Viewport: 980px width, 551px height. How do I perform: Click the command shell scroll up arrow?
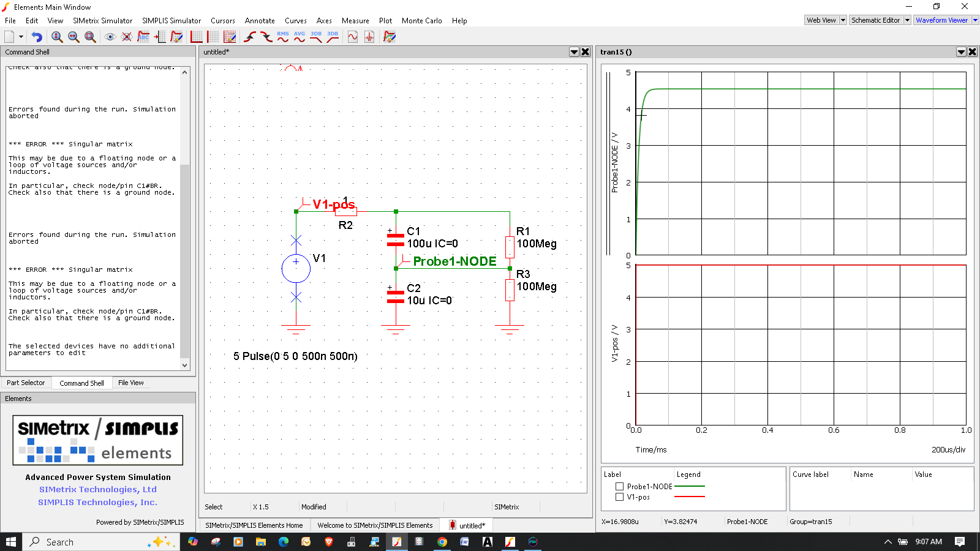(185, 72)
